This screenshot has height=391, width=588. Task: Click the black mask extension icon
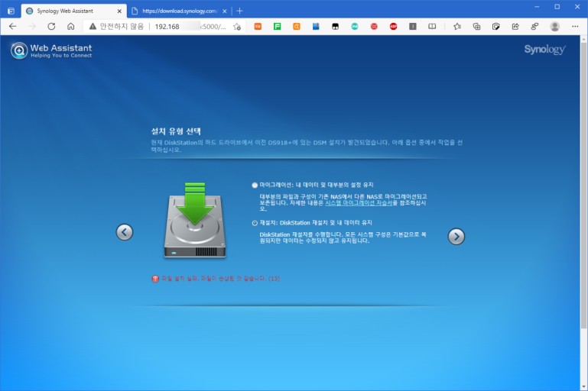point(335,26)
